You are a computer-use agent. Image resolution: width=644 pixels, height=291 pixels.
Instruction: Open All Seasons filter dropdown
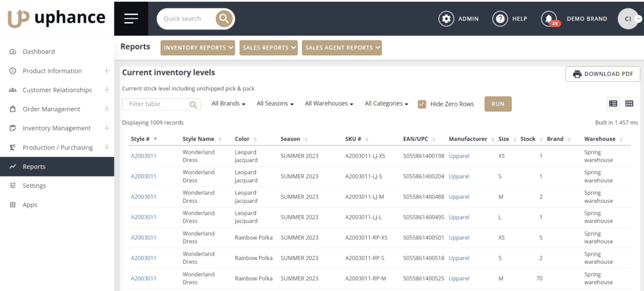point(275,104)
